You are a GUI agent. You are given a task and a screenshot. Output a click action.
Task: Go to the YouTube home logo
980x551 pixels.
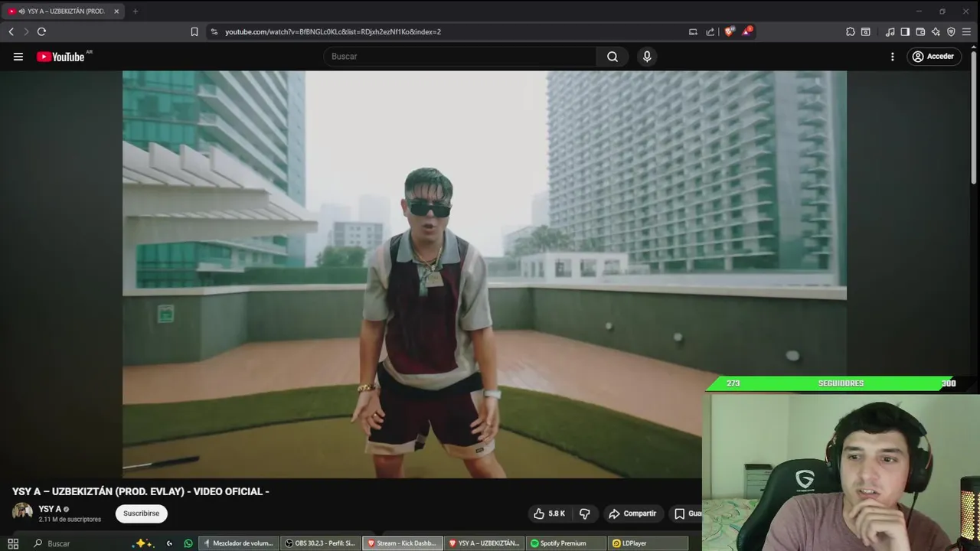[x=60, y=57]
